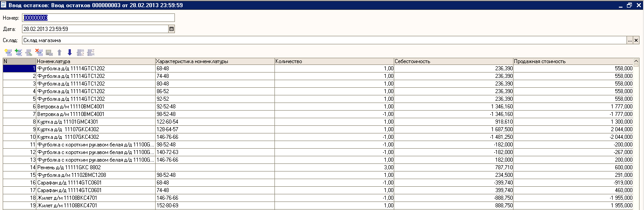Sort rows descending Z to A
The image size is (644, 210).
tap(91, 52)
